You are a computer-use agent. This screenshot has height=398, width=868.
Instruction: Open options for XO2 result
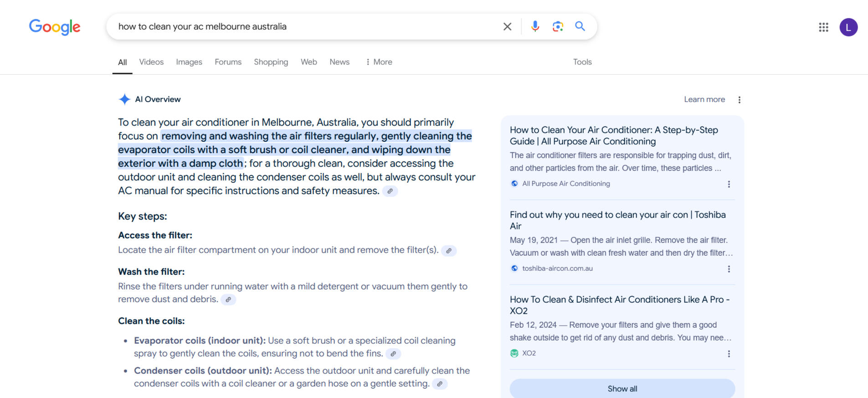click(x=729, y=354)
